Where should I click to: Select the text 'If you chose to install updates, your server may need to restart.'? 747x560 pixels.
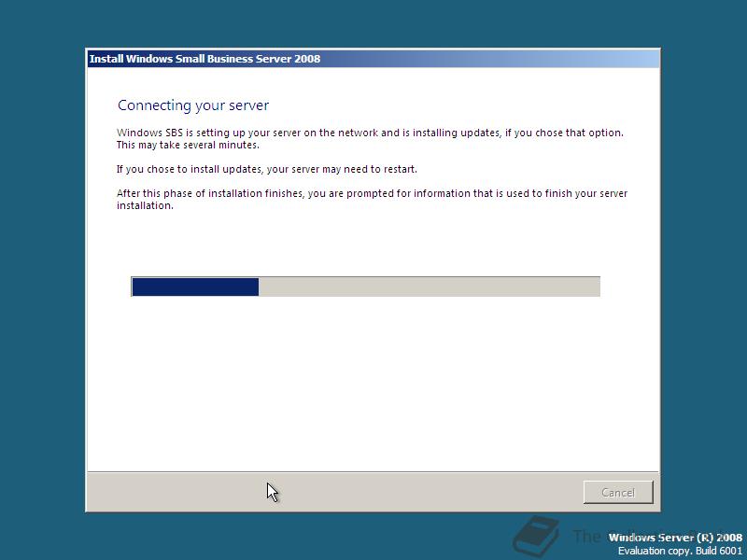(x=267, y=169)
